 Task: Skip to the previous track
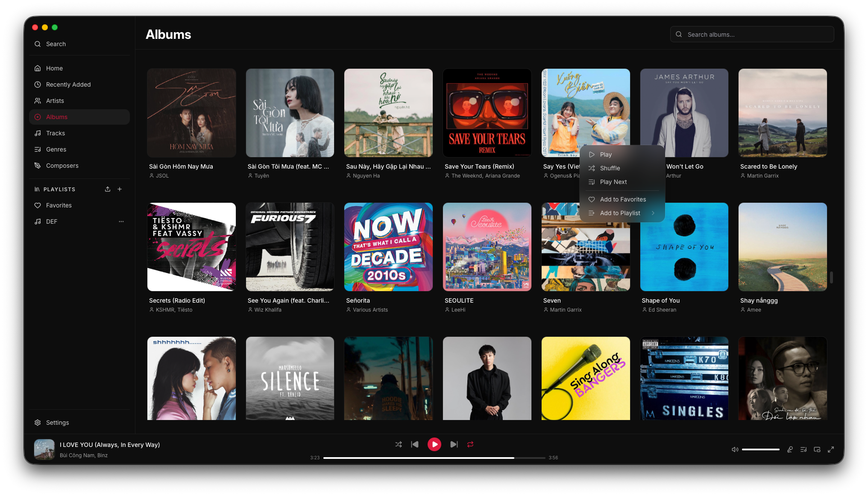pos(415,444)
